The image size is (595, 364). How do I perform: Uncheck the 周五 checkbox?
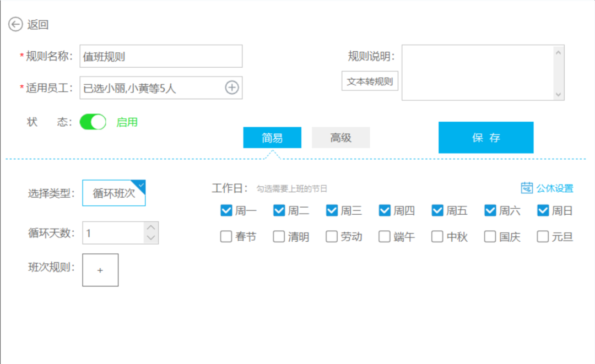tap(437, 210)
